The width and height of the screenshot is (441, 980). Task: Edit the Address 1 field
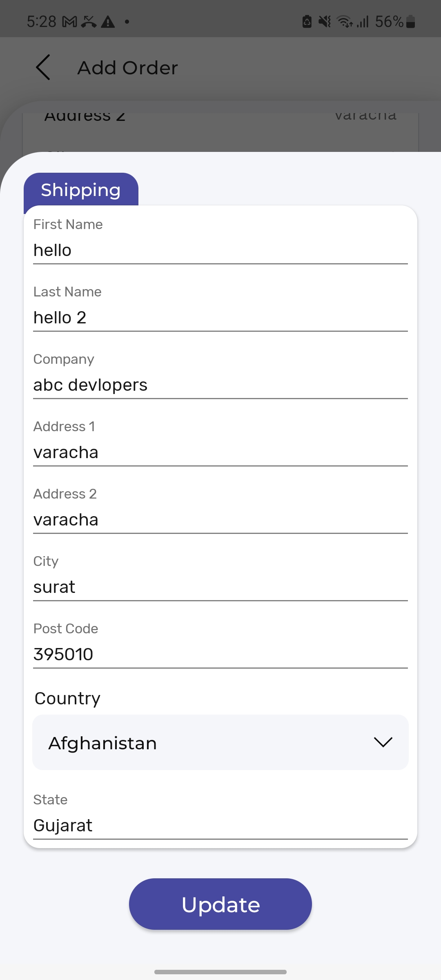point(220,452)
